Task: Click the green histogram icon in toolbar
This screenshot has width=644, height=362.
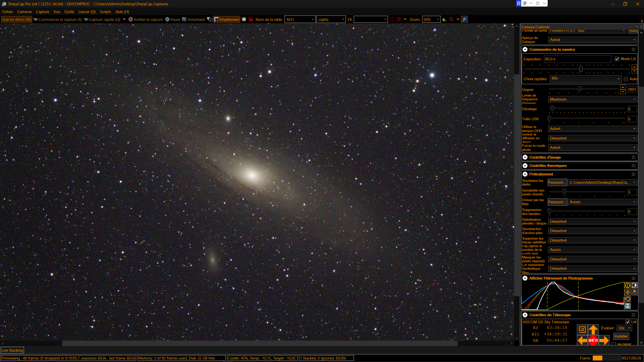Action: [445, 19]
